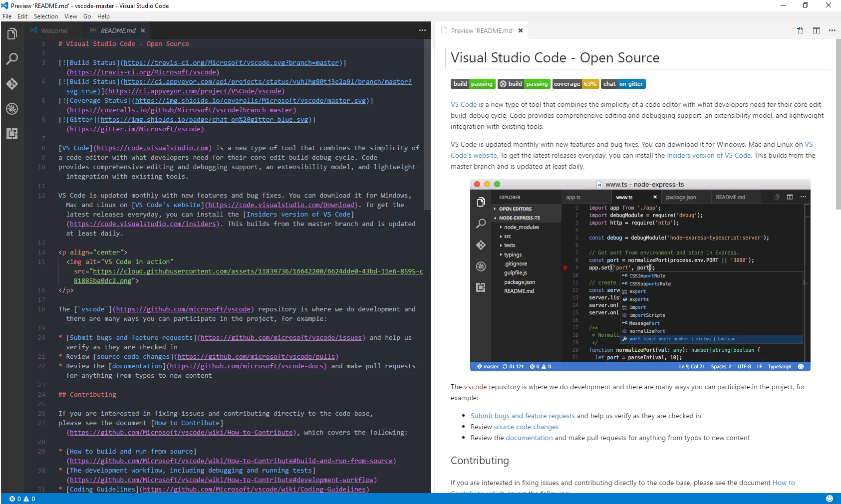The width and height of the screenshot is (841, 504).
Task: Click the code.visualstudio.com/Download URL in the editor
Action: click(x=281, y=205)
